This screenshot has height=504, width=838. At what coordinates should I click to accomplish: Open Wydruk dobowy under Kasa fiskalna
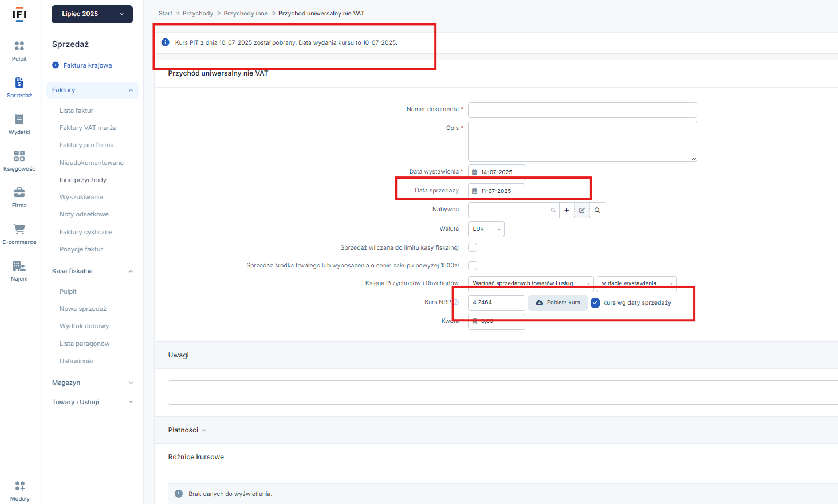pos(84,326)
